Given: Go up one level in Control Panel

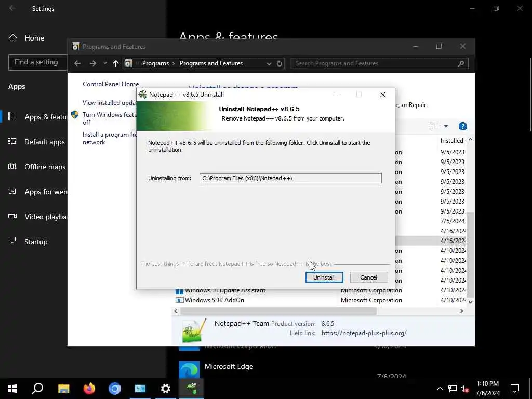Looking at the screenshot, I should [x=116, y=63].
